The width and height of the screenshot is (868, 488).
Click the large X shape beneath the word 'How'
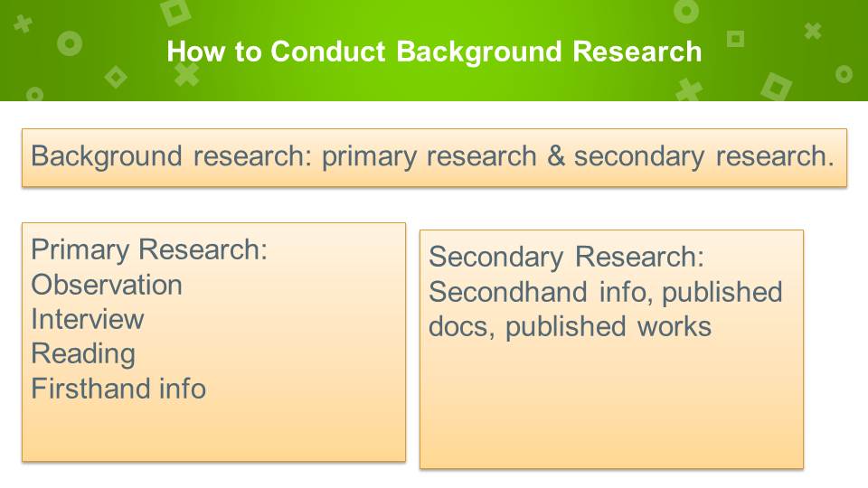click(187, 74)
